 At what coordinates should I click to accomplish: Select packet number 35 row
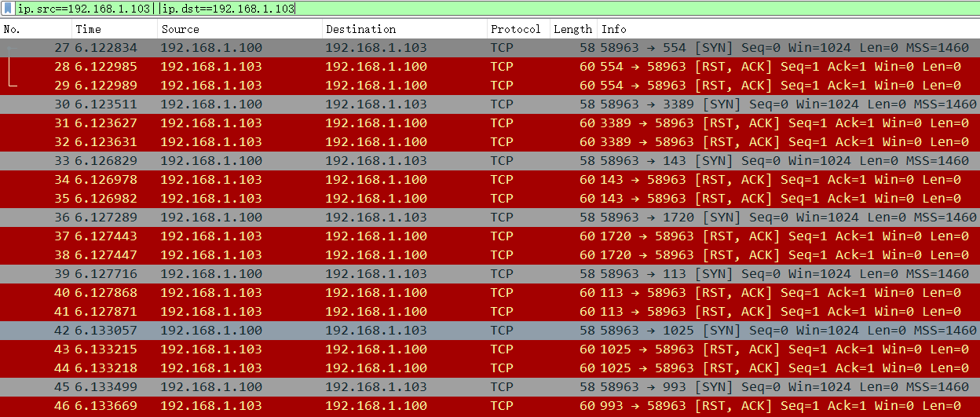pyautogui.click(x=490, y=199)
